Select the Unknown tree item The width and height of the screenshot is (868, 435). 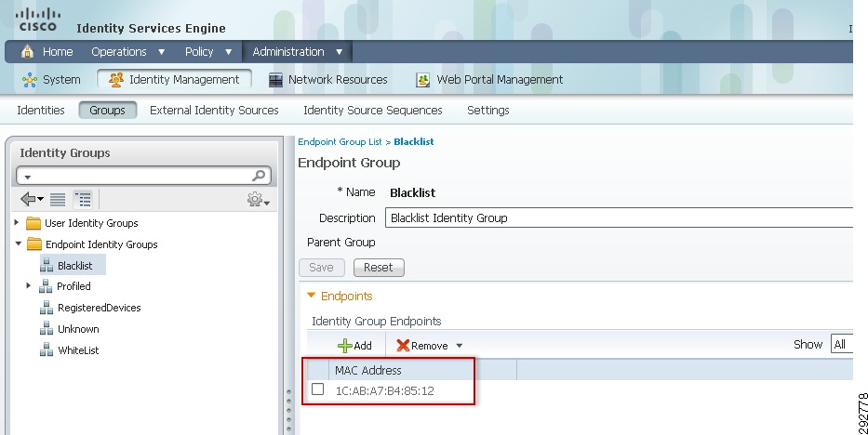pyautogui.click(x=78, y=329)
